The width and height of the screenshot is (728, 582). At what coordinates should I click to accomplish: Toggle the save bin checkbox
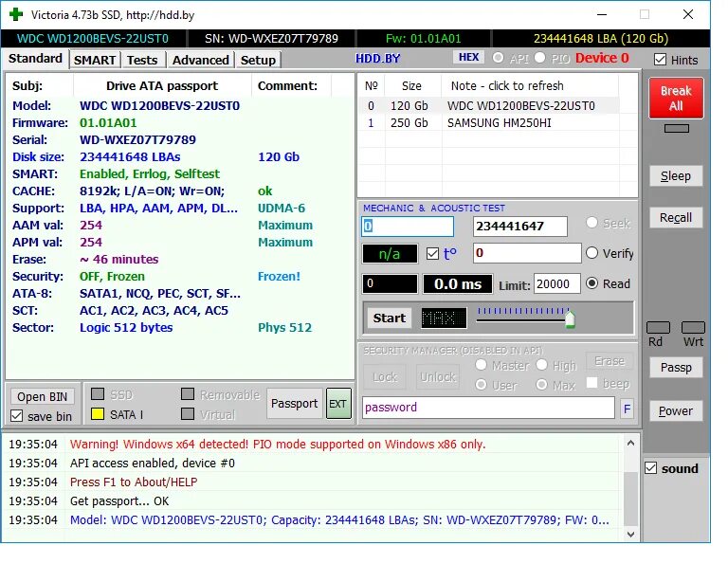pyautogui.click(x=17, y=416)
